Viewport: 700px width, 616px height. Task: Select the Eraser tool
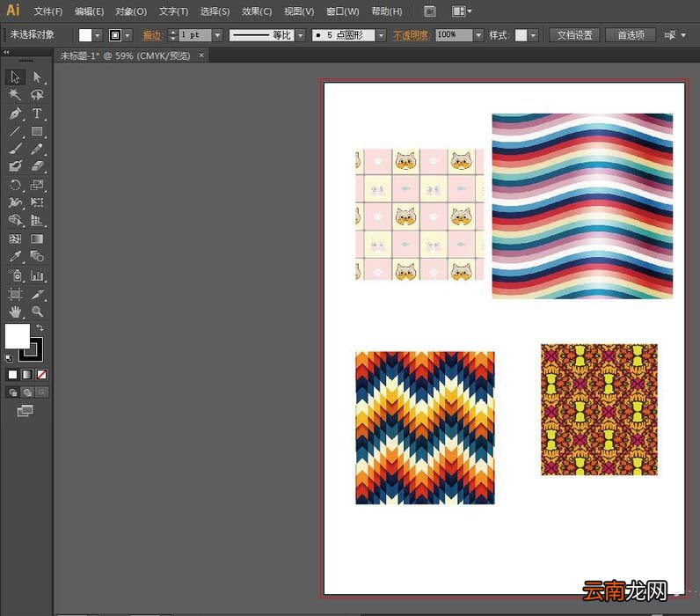[37, 166]
